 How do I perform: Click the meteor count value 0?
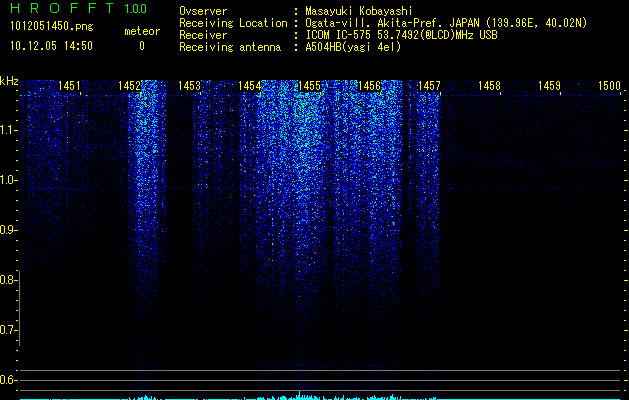click(x=142, y=46)
